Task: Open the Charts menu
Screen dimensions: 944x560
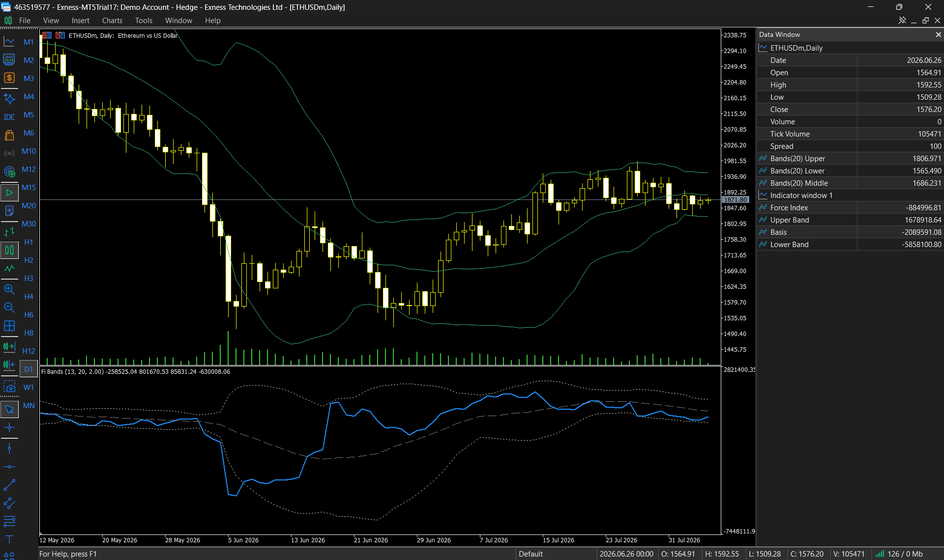Action: 112,20
